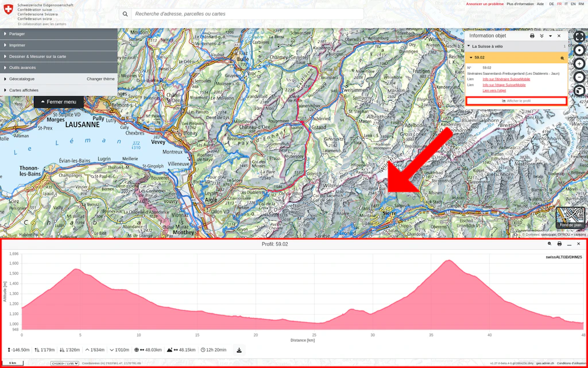This screenshot has height=368, width=588.
Task: Close the Profil 59.02 panel
Action: pyautogui.click(x=579, y=244)
